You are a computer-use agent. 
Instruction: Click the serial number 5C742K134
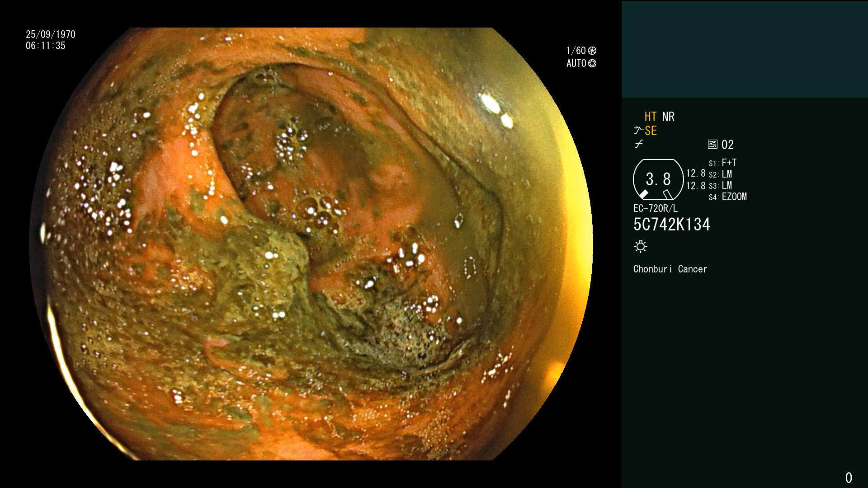pyautogui.click(x=672, y=225)
